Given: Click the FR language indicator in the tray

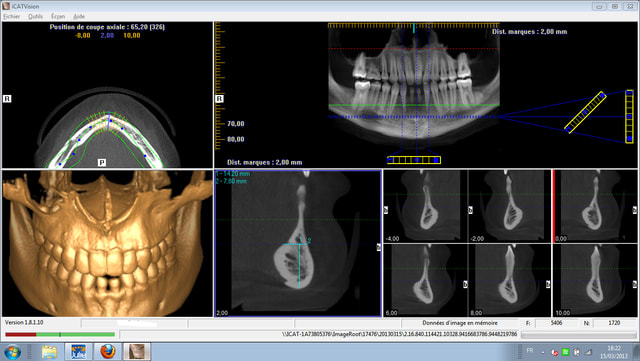Looking at the screenshot, I should pyautogui.click(x=530, y=350).
